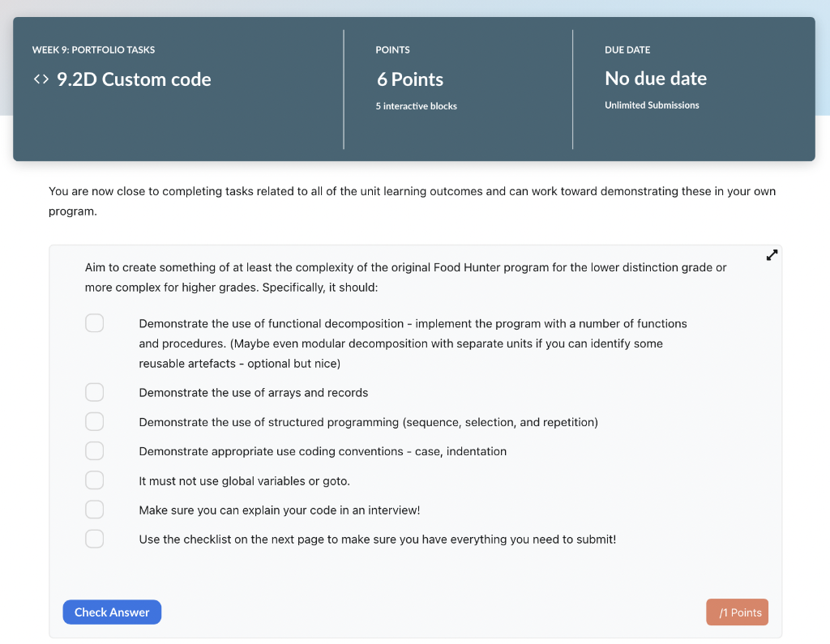The height and width of the screenshot is (644, 830).
Task: Click the No due date heading
Action: click(x=656, y=79)
